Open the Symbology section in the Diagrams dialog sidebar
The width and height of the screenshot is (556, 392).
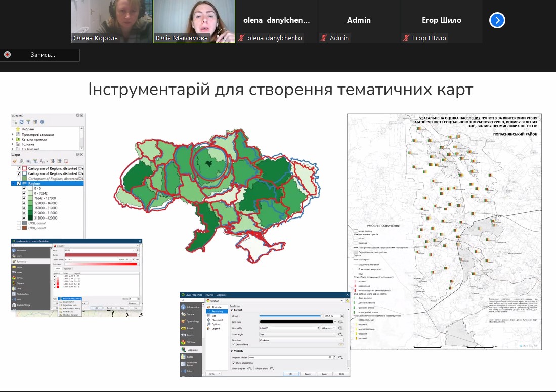193,321
